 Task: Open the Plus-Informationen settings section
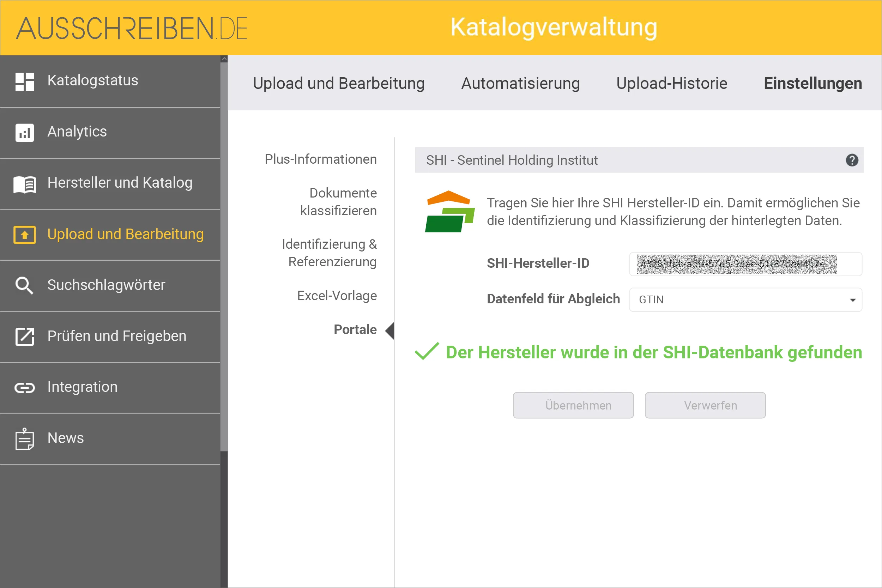pyautogui.click(x=321, y=159)
